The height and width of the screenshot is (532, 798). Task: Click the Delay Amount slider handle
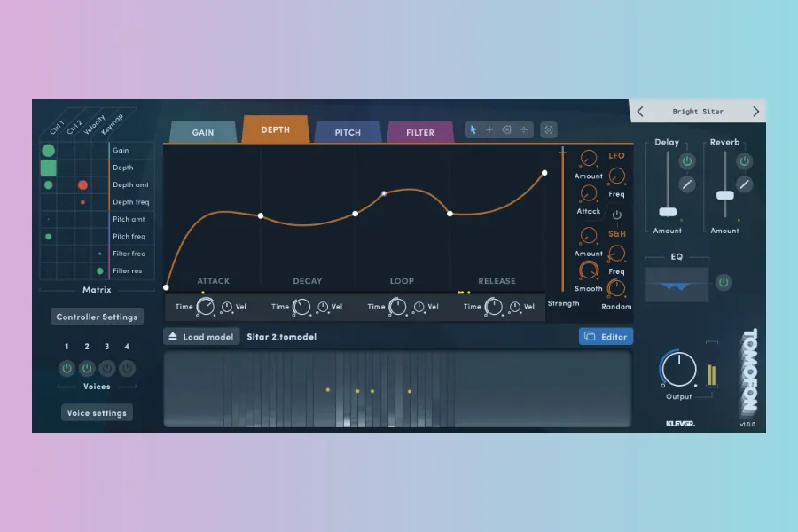(x=668, y=212)
